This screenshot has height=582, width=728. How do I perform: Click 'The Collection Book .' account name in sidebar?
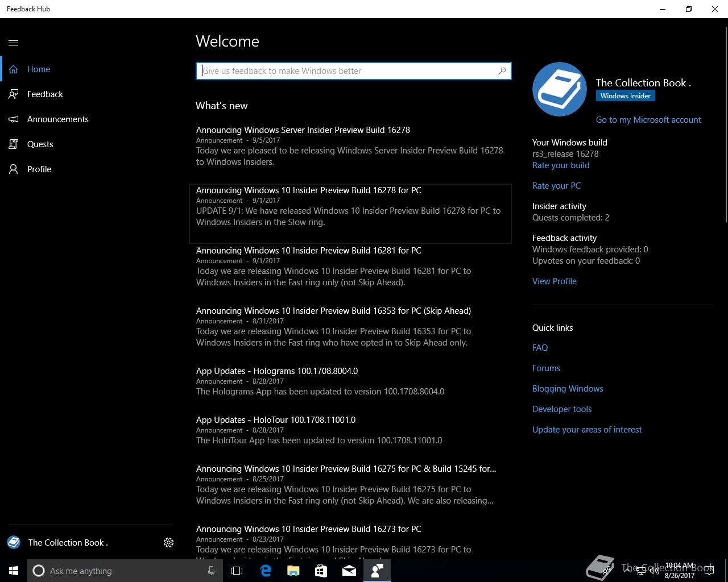pyautogui.click(x=68, y=543)
